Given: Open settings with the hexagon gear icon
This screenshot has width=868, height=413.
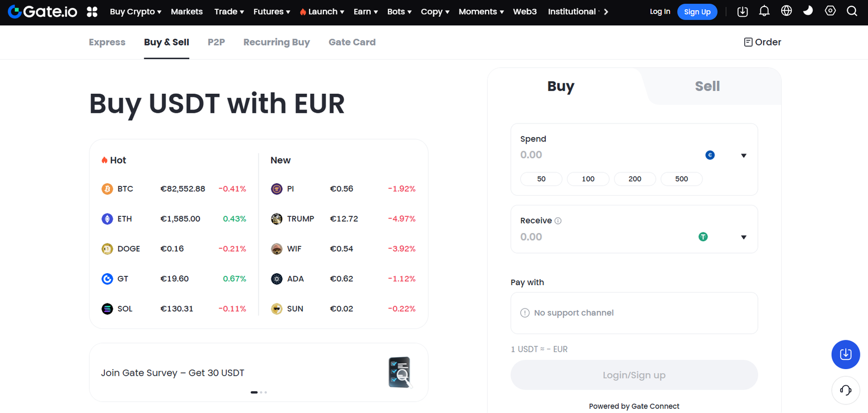Looking at the screenshot, I should [829, 11].
